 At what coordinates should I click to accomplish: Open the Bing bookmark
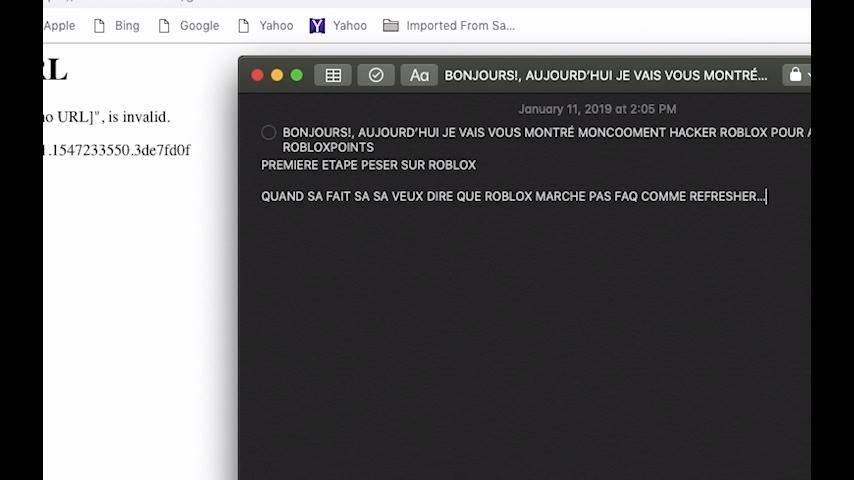[x=117, y=26]
